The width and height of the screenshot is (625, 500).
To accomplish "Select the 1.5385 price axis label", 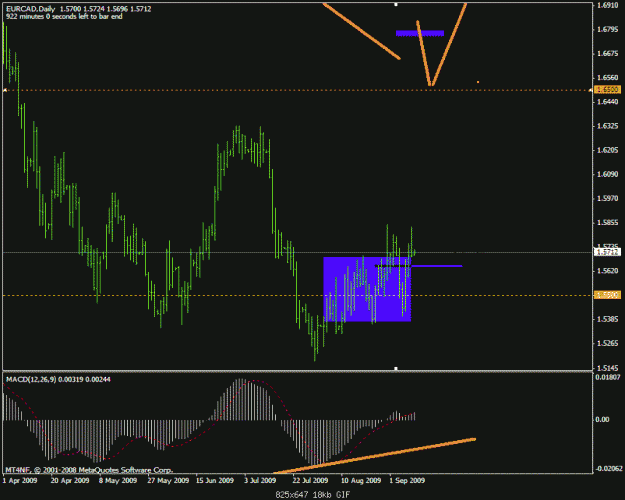I will 607,319.
